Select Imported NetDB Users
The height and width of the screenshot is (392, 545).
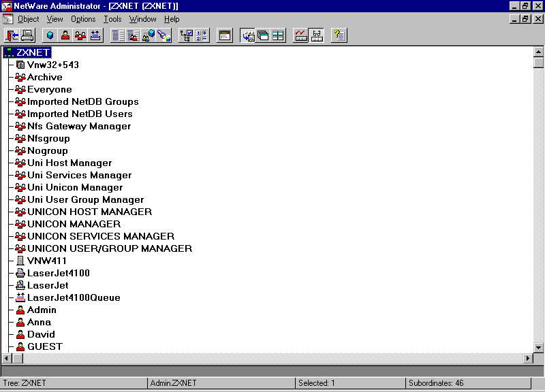(80, 114)
